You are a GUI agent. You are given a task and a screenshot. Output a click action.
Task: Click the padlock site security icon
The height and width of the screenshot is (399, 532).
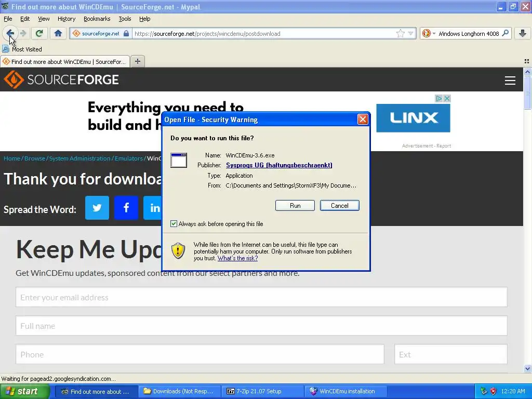click(126, 33)
